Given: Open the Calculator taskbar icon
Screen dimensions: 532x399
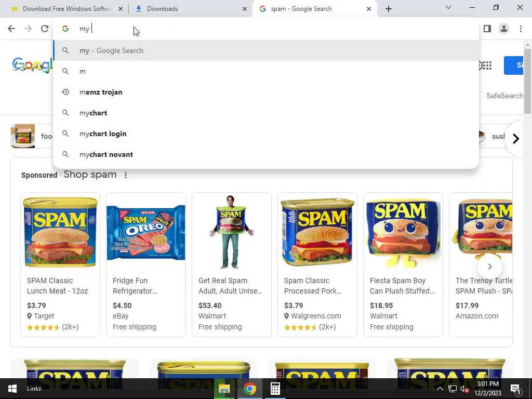Looking at the screenshot, I should (275, 389).
